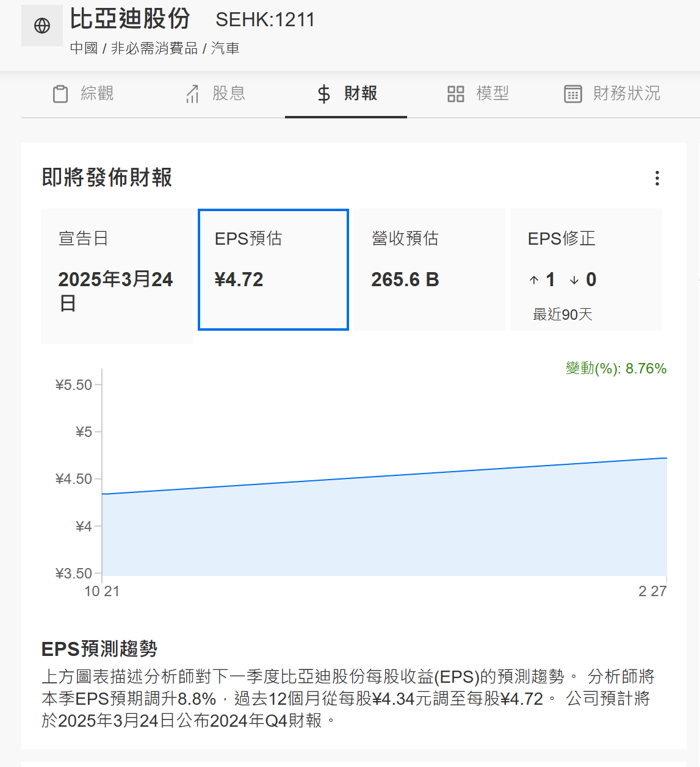Click the 中國 breadcrumb link
The width and height of the screenshot is (700, 767).
pyautogui.click(x=84, y=49)
